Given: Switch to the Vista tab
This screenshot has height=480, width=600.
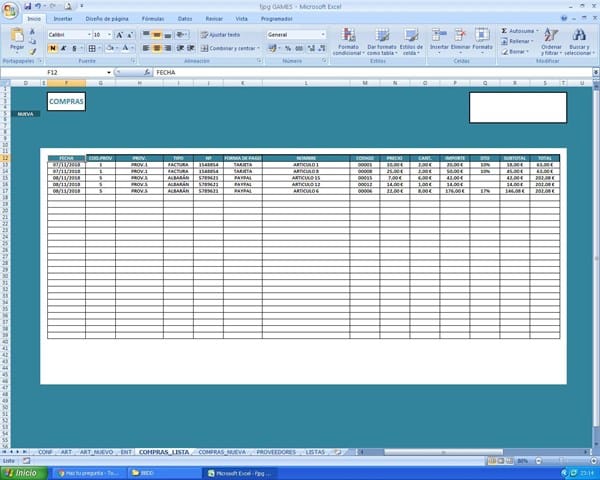Looking at the screenshot, I should click(241, 18).
